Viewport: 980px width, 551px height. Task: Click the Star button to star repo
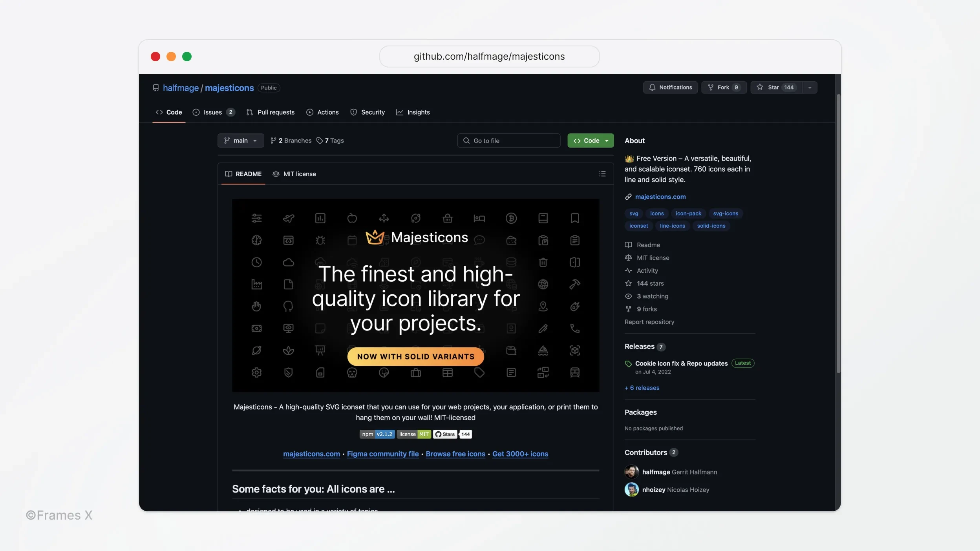click(773, 87)
